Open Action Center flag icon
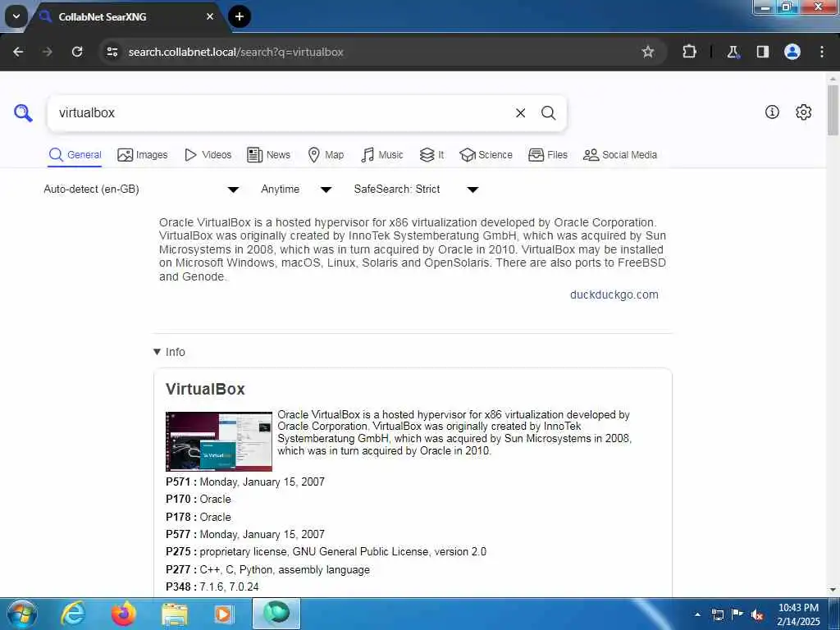 click(x=737, y=615)
